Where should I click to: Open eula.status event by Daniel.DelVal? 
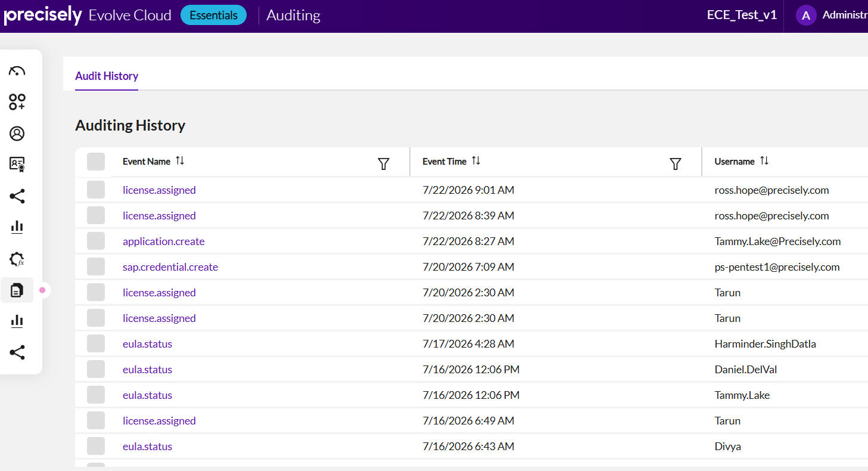click(147, 370)
